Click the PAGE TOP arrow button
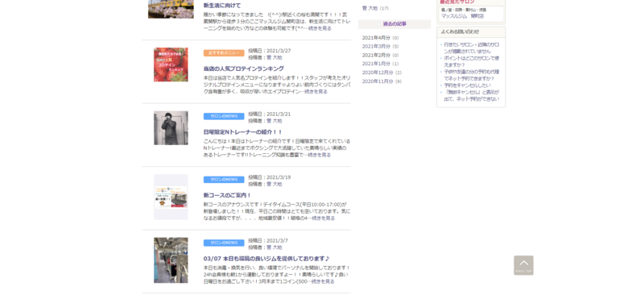Viewport: 644px width, 295px height. coord(523,265)
